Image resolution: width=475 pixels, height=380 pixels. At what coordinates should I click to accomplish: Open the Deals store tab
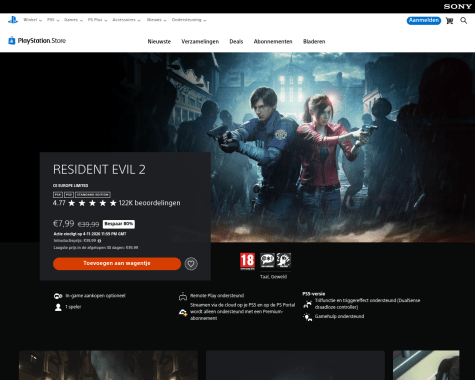pyautogui.click(x=236, y=42)
